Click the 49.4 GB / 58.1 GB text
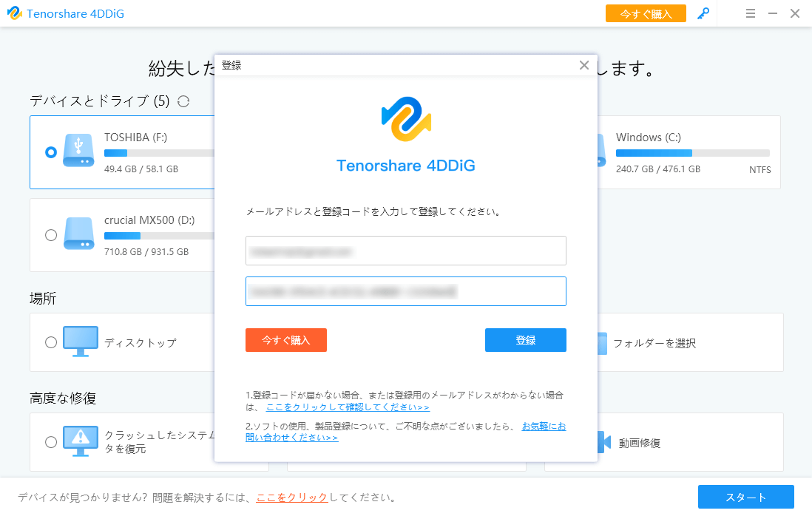This screenshot has width=812, height=516. pos(141,169)
